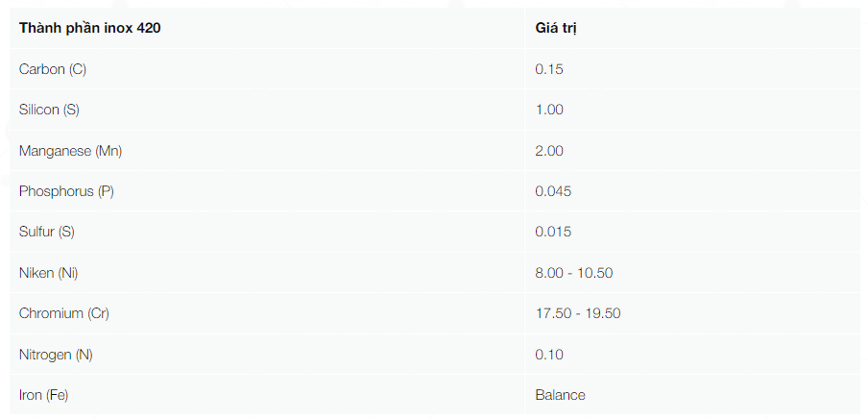The width and height of the screenshot is (868, 419).
Task: Click the Phosphorus value 0.045
Action: coord(553,191)
